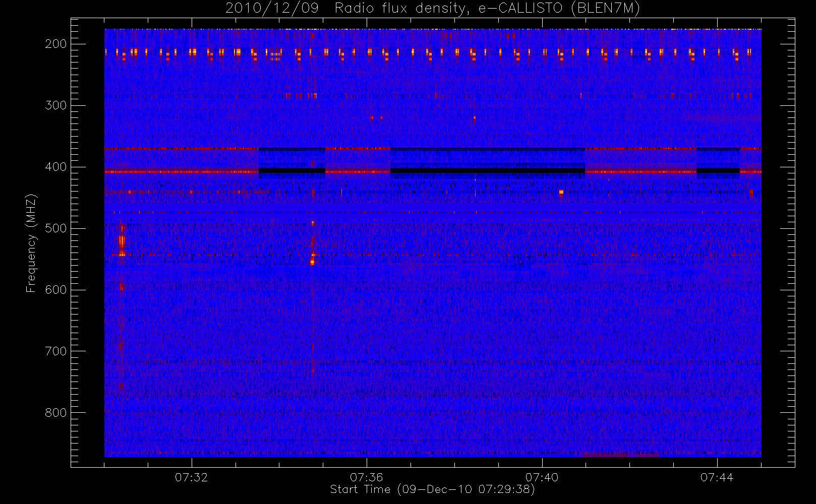This screenshot has height=504, width=816.
Task: Click the 07:36 time tick label
Action: tap(367, 477)
